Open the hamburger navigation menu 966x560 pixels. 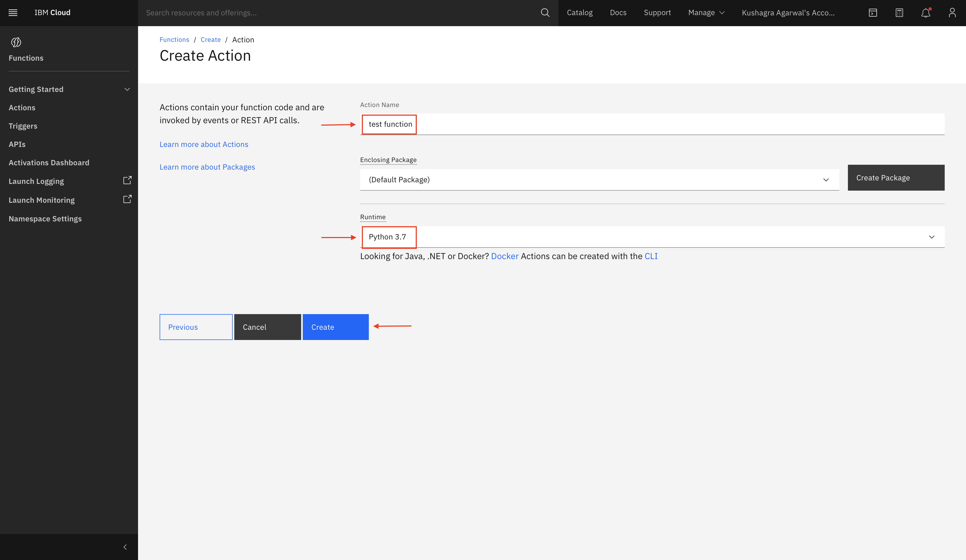13,13
